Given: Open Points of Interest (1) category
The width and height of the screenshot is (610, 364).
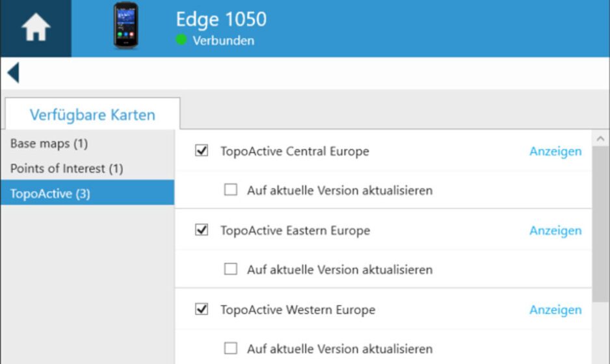Looking at the screenshot, I should [x=88, y=168].
